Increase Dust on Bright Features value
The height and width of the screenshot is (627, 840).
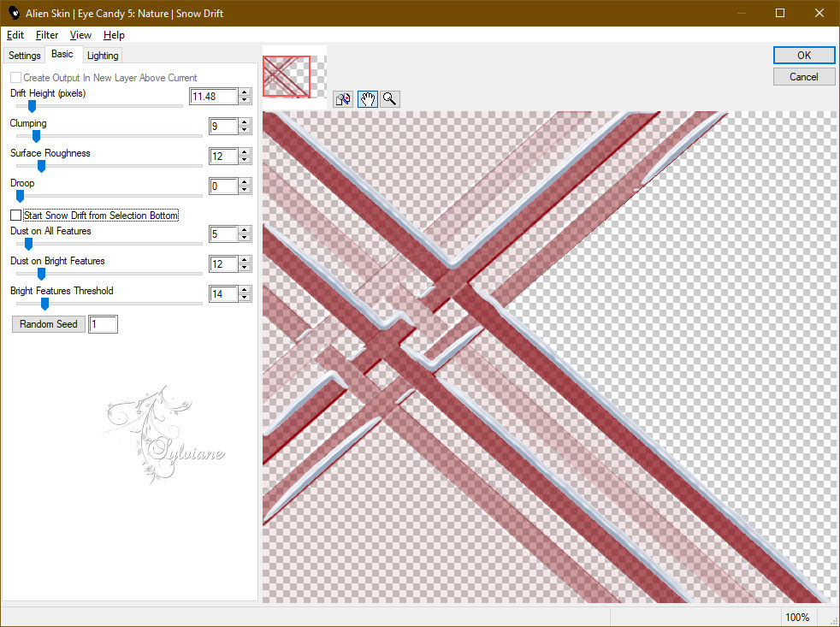245,260
